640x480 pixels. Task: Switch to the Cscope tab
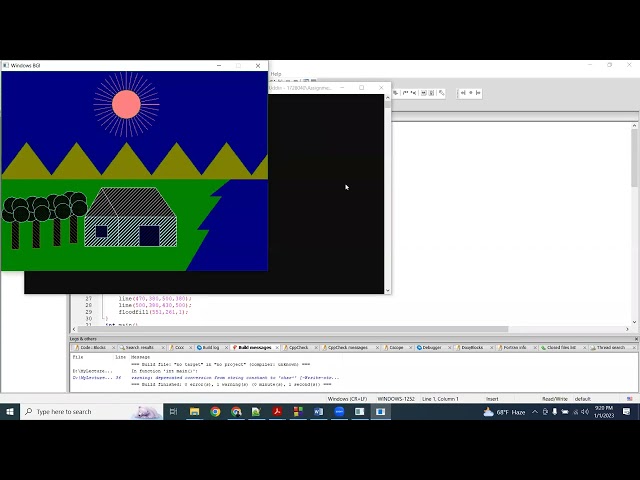pos(396,347)
